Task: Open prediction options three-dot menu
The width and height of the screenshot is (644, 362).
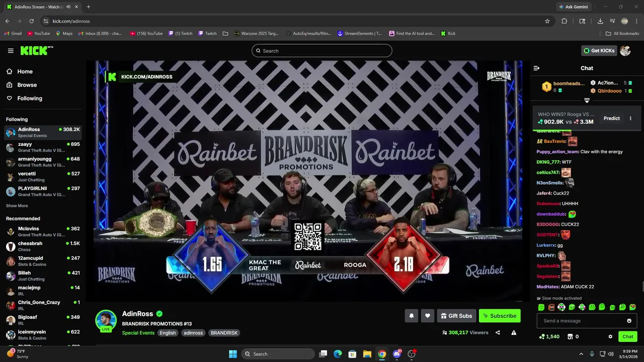Action: pos(630,118)
